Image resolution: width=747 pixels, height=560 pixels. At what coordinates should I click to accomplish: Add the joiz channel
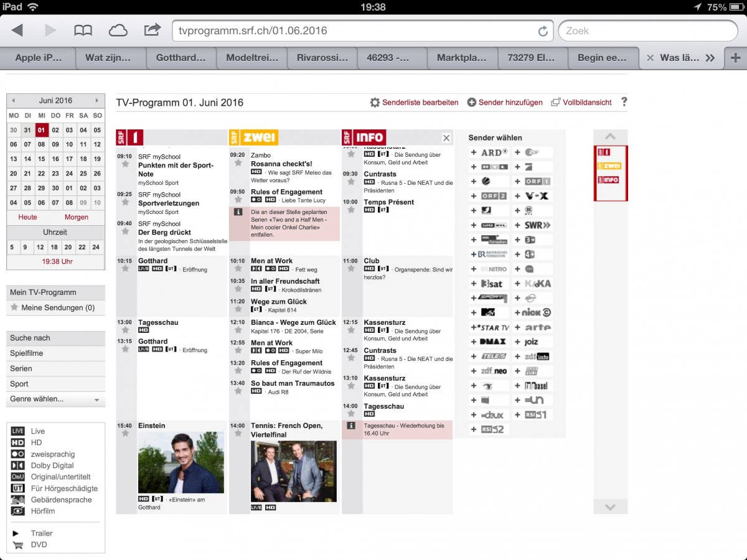tap(533, 342)
